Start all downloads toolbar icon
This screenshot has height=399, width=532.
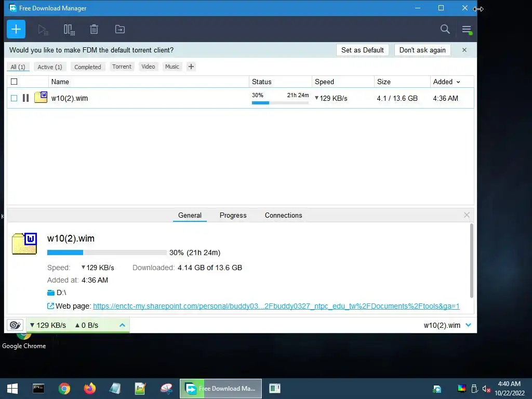point(43,30)
